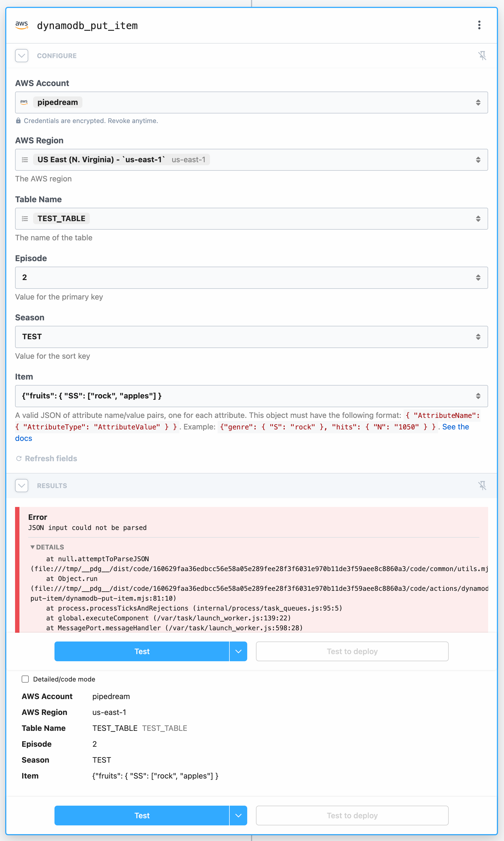504x841 pixels.
Task: Click the Item selector stepper arrows
Action: (478, 396)
